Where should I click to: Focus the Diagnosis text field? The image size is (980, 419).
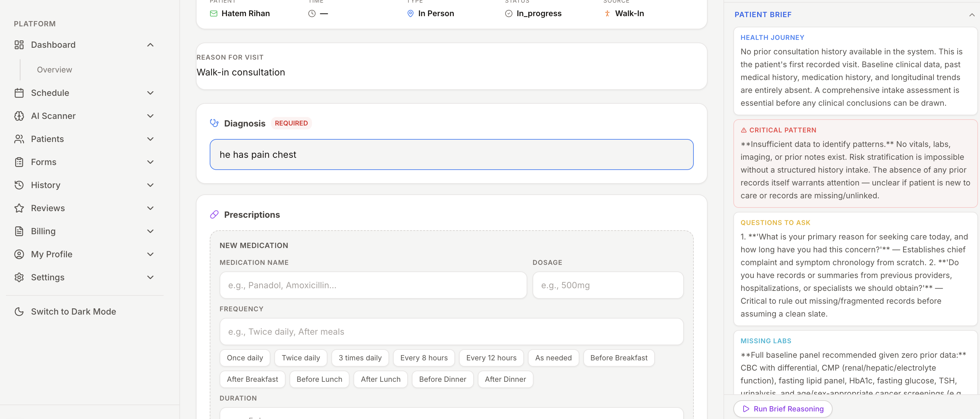click(451, 154)
